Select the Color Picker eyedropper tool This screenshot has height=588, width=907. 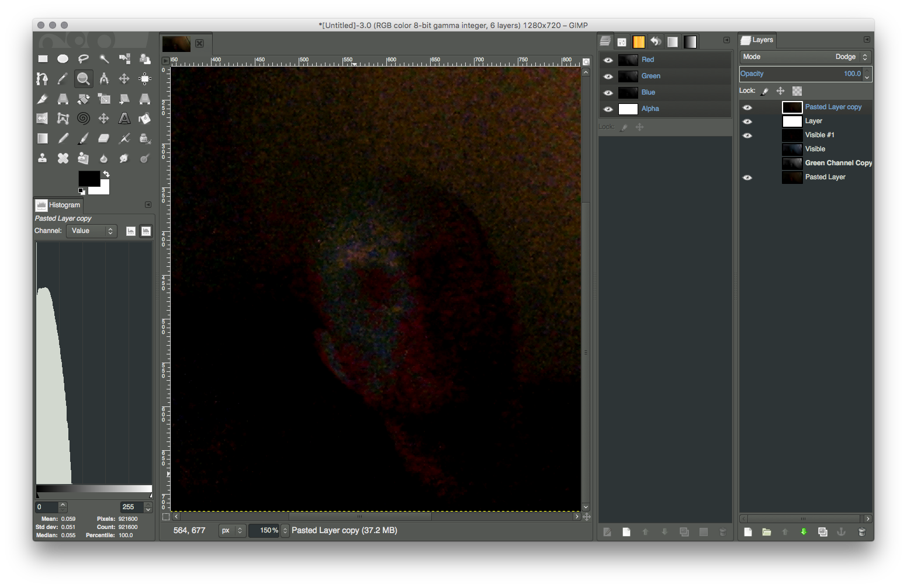pos(63,79)
